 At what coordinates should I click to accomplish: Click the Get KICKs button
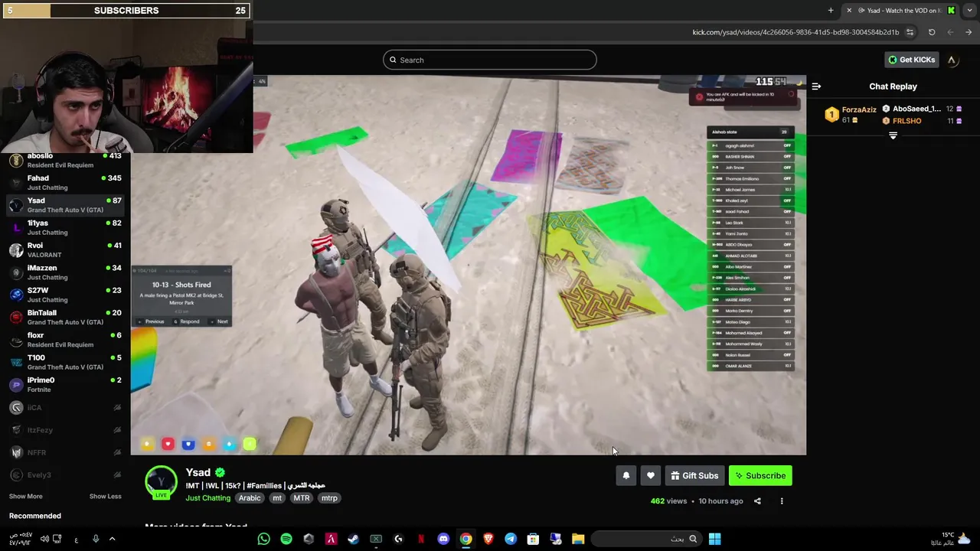pyautogui.click(x=911, y=60)
